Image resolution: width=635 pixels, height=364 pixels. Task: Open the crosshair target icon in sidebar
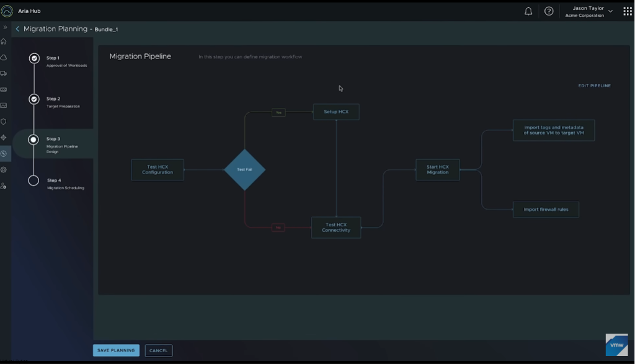[4, 138]
